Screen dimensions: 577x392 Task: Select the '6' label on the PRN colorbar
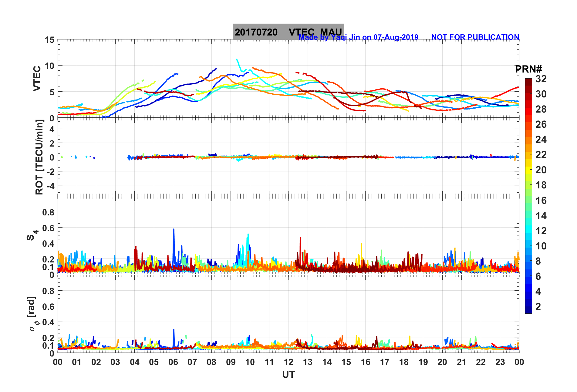pyautogui.click(x=538, y=276)
